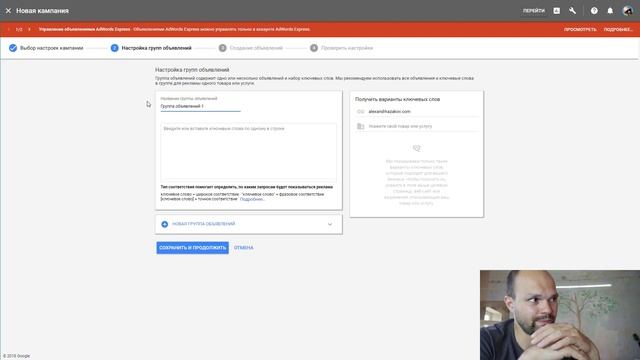Expand the new ad group chevron

[330, 224]
